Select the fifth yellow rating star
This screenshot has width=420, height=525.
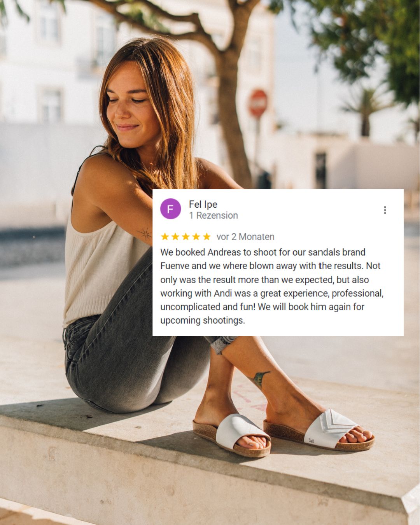pyautogui.click(x=207, y=236)
